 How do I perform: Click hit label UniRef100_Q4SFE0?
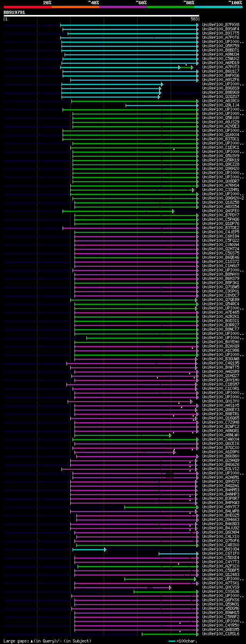(x=221, y=211)
